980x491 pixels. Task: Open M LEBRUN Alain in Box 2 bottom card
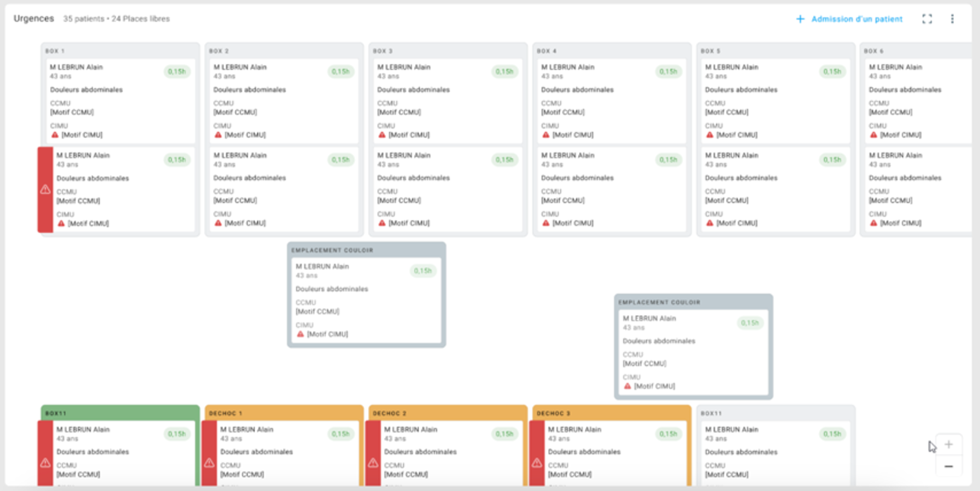240,155
